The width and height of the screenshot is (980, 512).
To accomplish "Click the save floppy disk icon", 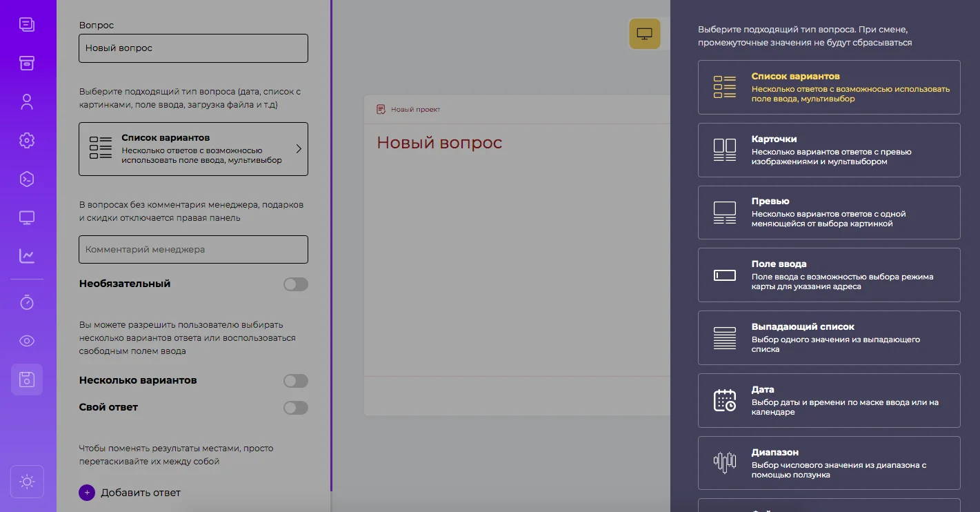I will coord(27,380).
